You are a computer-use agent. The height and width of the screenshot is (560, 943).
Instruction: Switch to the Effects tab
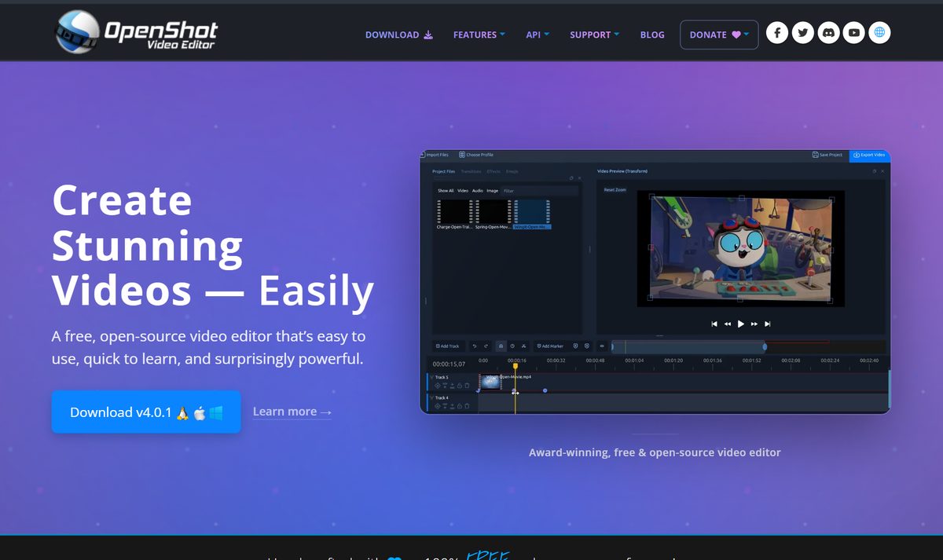click(494, 171)
